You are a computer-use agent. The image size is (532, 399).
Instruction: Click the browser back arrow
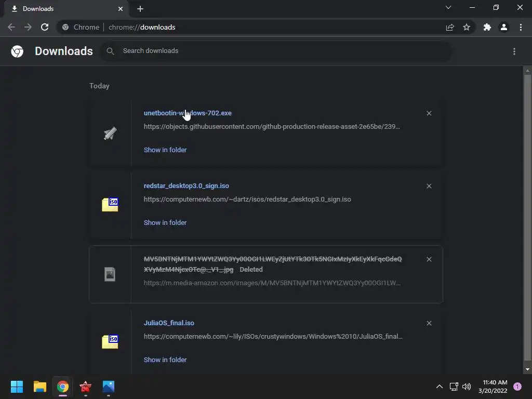pos(11,27)
